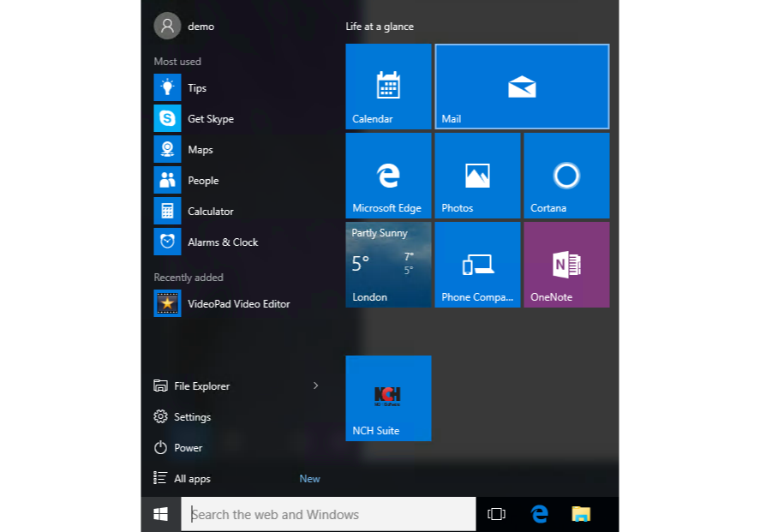Viewport: 760px width, 532px height.
Task: Open the Phone Companion tile
Action: click(x=477, y=265)
